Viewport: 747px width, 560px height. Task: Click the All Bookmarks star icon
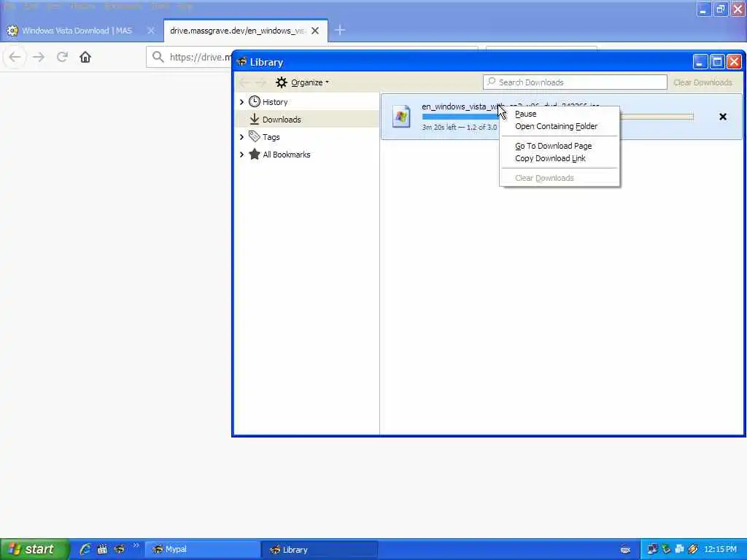tap(255, 155)
